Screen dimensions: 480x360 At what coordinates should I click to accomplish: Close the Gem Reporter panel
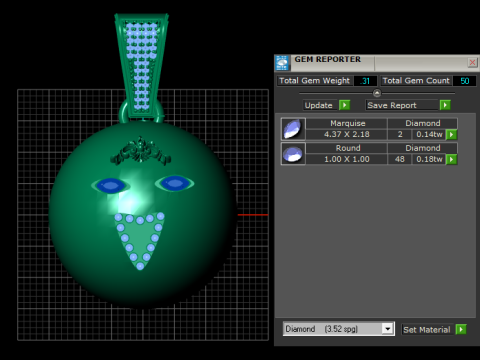[472, 62]
